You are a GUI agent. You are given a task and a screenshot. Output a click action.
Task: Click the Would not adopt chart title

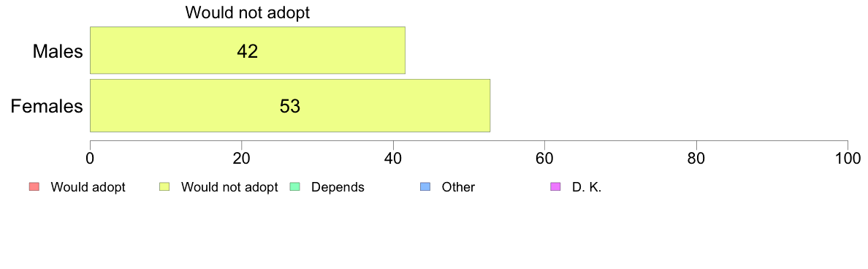pos(248,12)
